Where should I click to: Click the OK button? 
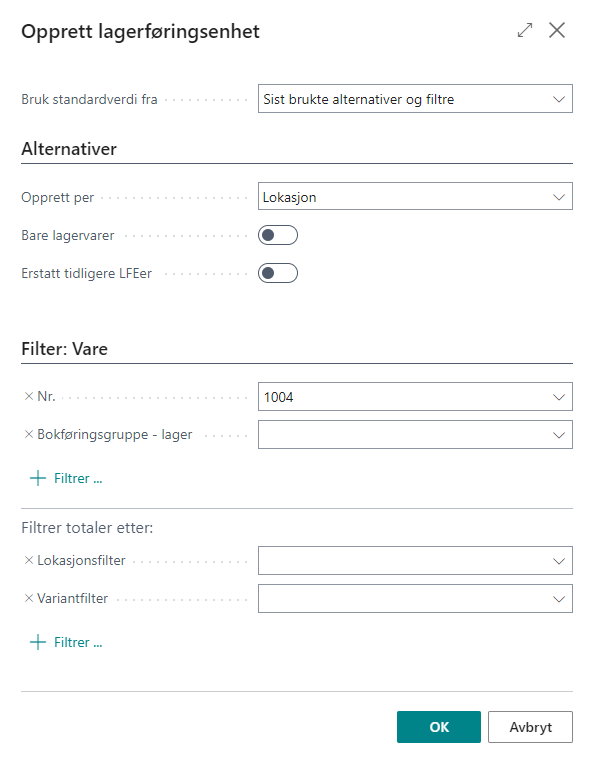coord(439,727)
